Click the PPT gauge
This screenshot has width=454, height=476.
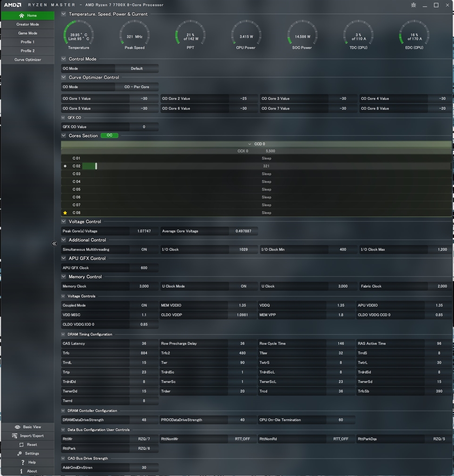tap(190, 34)
